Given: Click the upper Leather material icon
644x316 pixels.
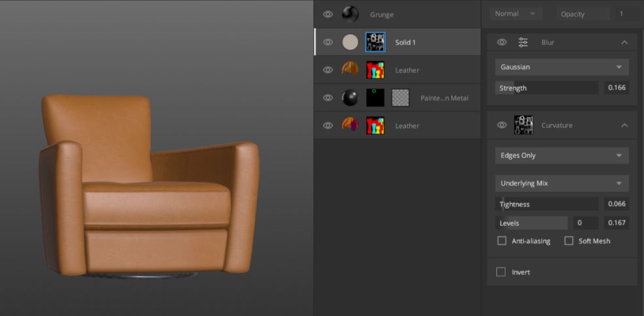Looking at the screenshot, I should [350, 69].
